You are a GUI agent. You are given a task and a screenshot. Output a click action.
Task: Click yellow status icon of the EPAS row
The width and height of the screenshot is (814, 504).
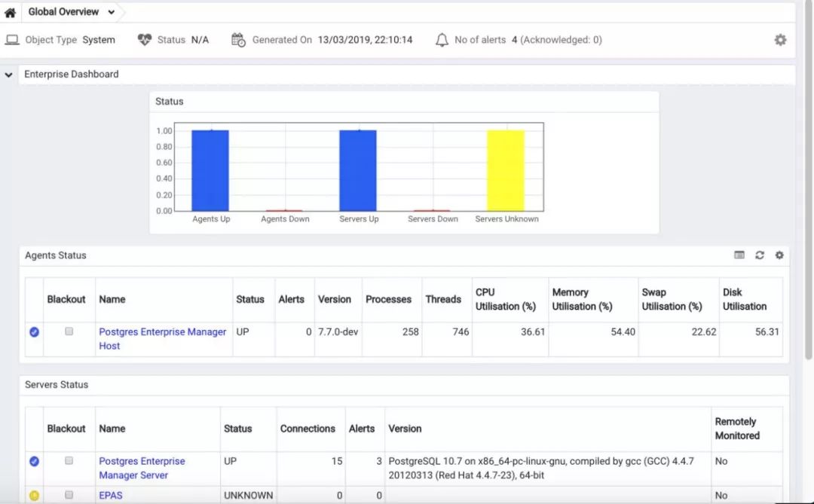click(34, 495)
